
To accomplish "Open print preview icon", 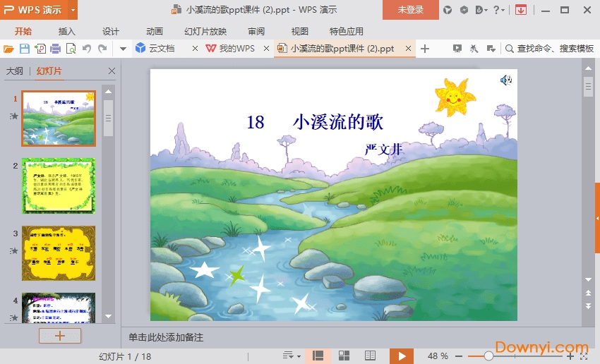I will pos(71,49).
